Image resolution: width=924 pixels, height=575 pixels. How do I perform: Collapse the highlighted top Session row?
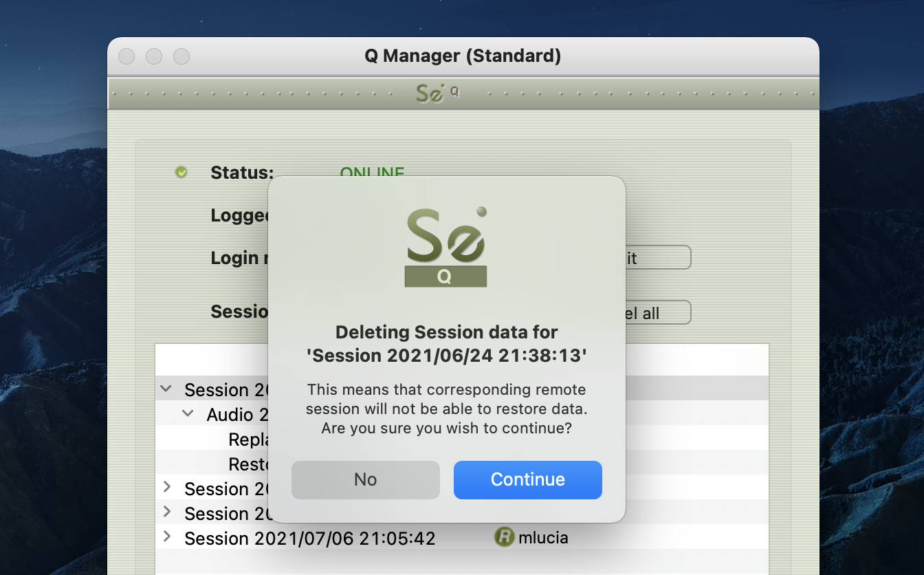click(166, 389)
